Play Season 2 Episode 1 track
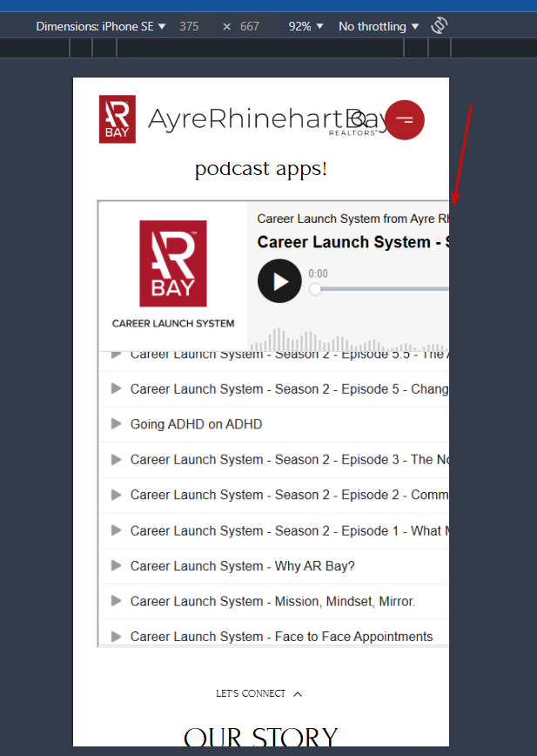The image size is (537, 756). click(x=116, y=530)
